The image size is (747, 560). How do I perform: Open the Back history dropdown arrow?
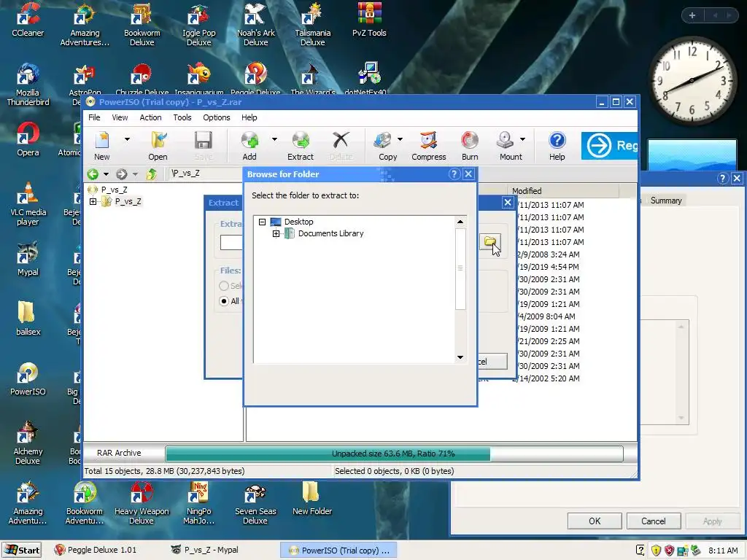(x=106, y=174)
